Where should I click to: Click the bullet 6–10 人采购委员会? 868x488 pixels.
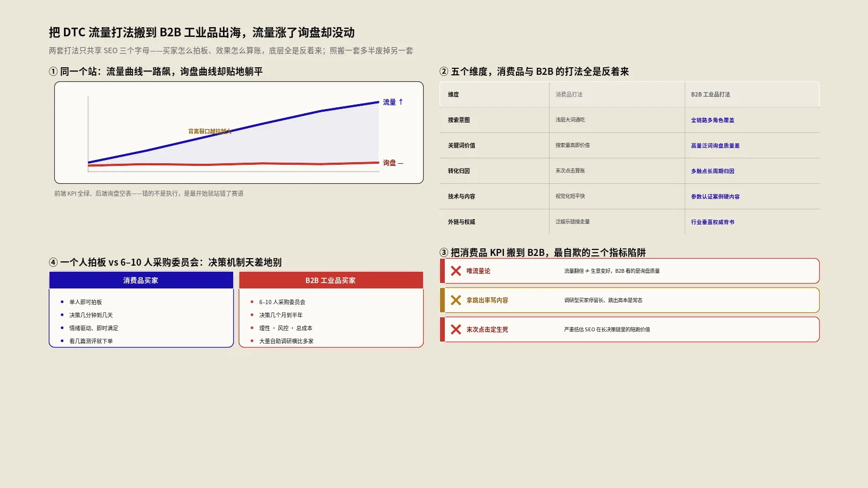pyautogui.click(x=282, y=302)
